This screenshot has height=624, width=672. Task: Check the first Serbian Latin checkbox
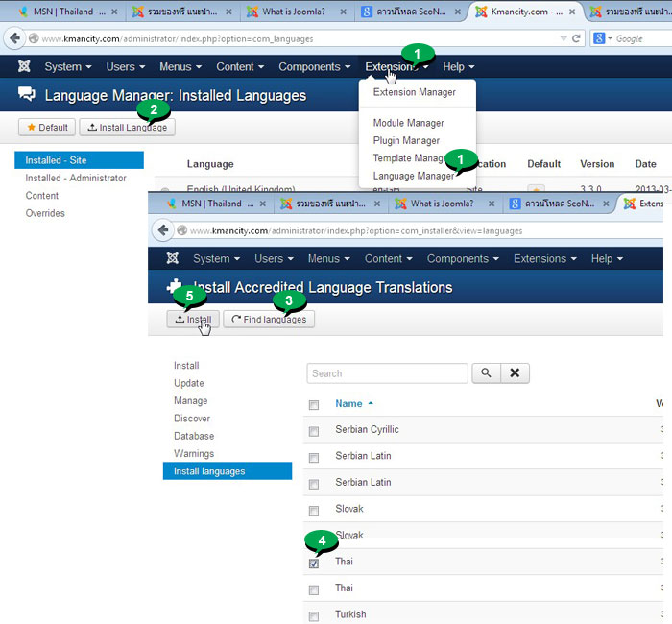[x=314, y=458]
